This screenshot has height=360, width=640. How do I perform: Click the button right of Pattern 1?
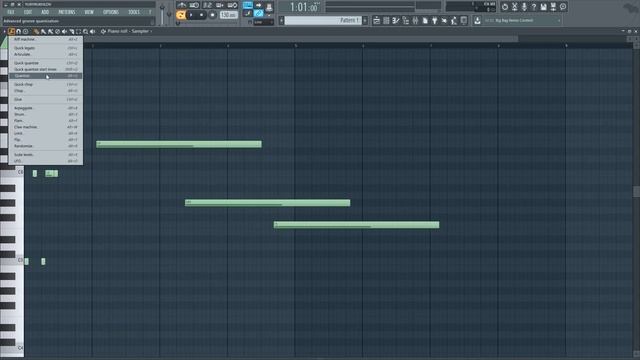pyautogui.click(x=365, y=20)
